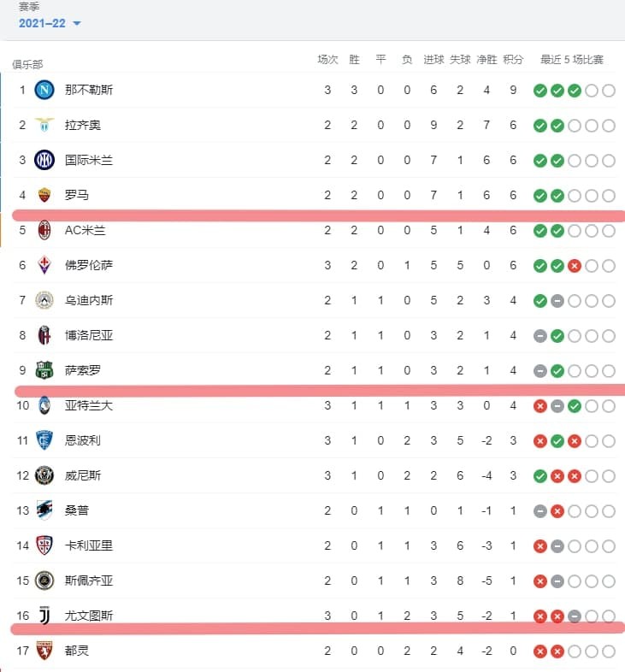Click the AC Milan crest

[x=44, y=230]
